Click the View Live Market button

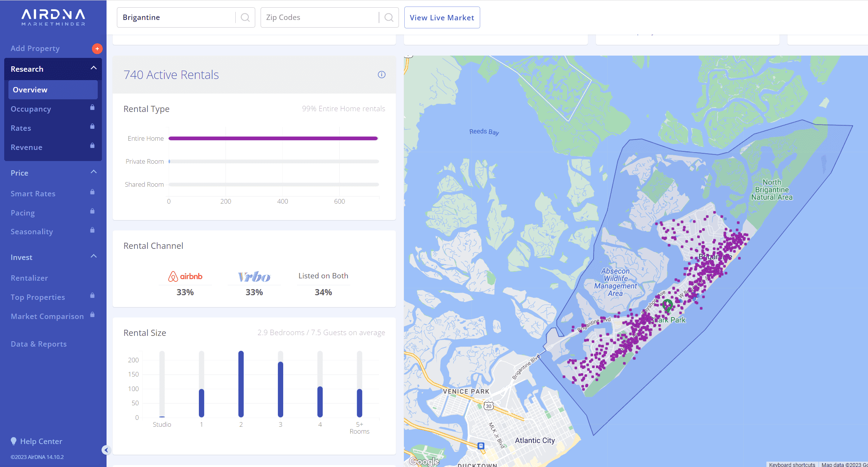point(442,18)
